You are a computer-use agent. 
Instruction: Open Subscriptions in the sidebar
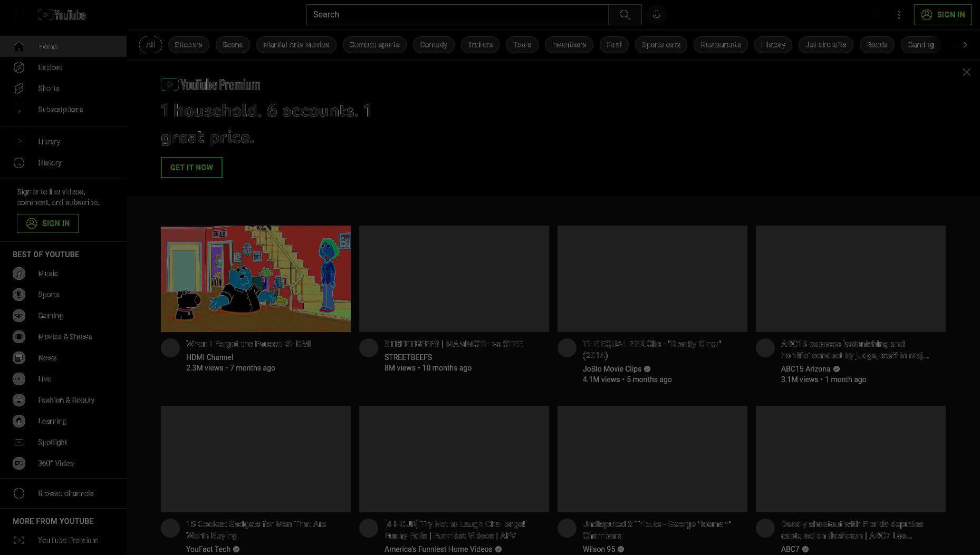pos(63,110)
